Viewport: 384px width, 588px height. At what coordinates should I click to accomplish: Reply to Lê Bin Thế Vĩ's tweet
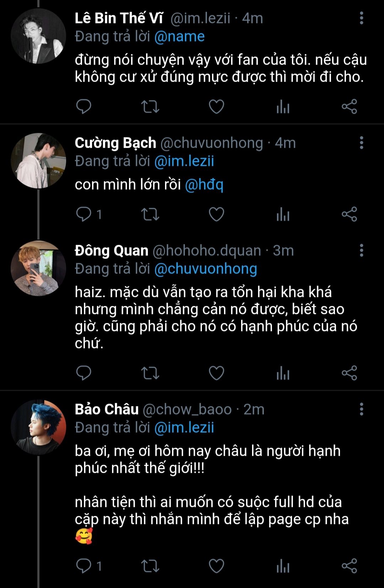click(x=84, y=106)
